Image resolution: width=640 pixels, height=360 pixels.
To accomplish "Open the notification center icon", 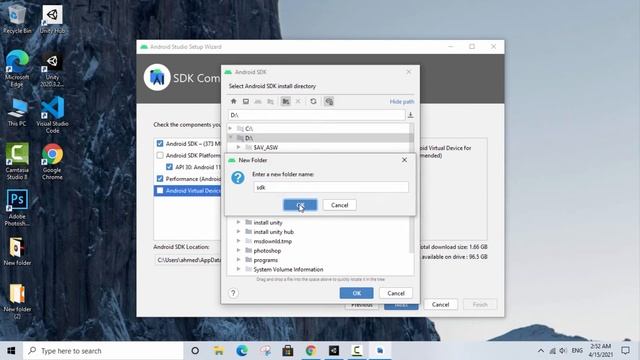I will point(625,351).
